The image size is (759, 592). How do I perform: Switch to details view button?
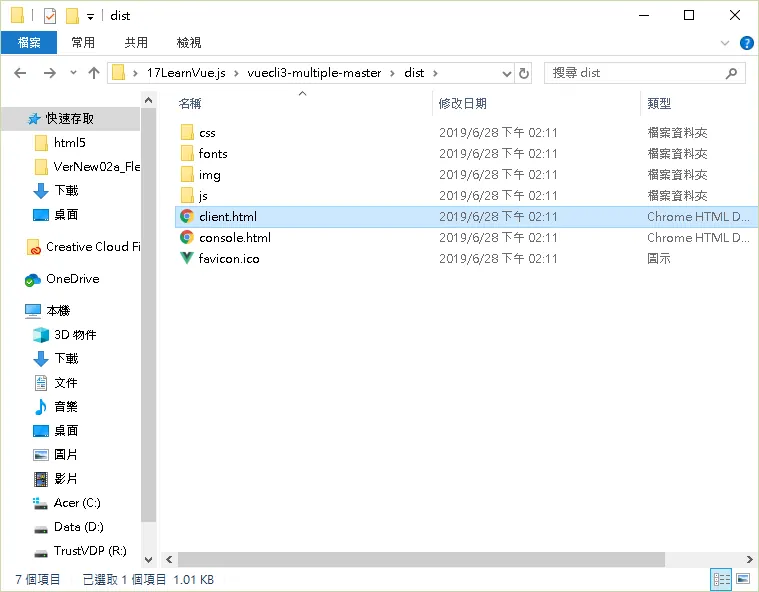[x=721, y=579]
